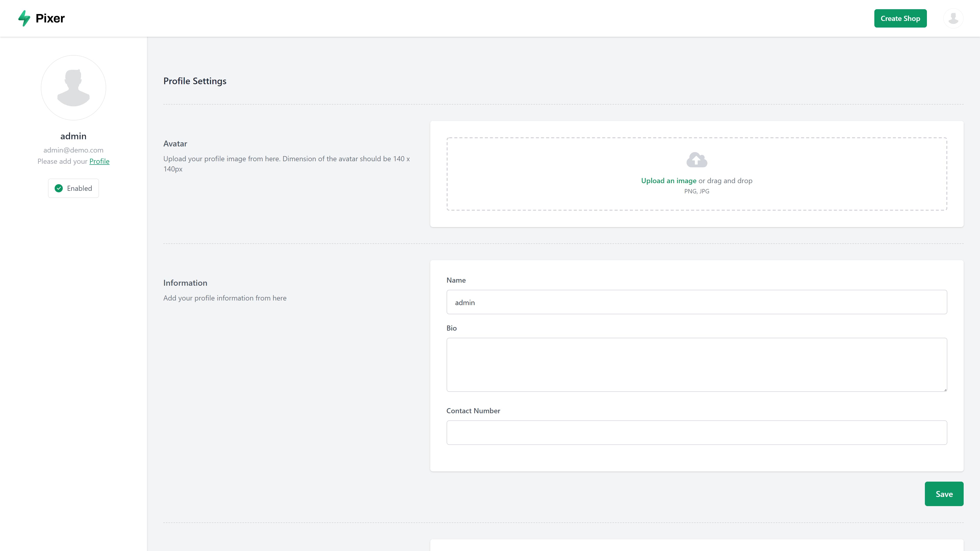This screenshot has height=551, width=980.
Task: Click the Upload an image link
Action: click(x=668, y=181)
